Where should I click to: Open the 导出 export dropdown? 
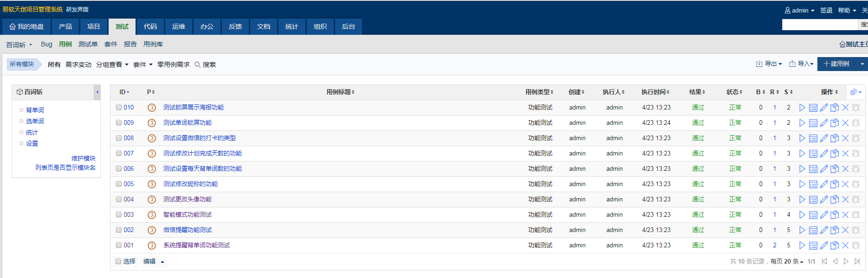(769, 64)
